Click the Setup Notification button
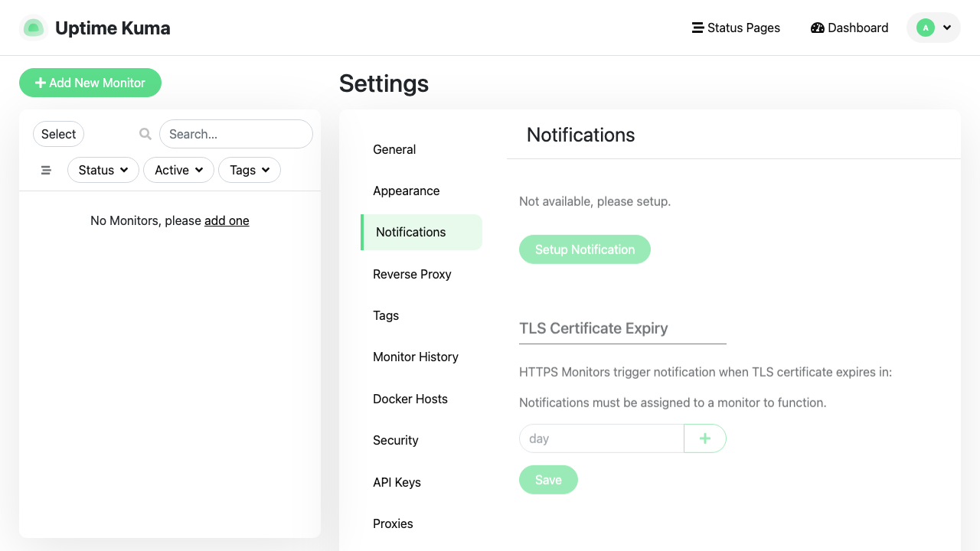 pos(585,249)
